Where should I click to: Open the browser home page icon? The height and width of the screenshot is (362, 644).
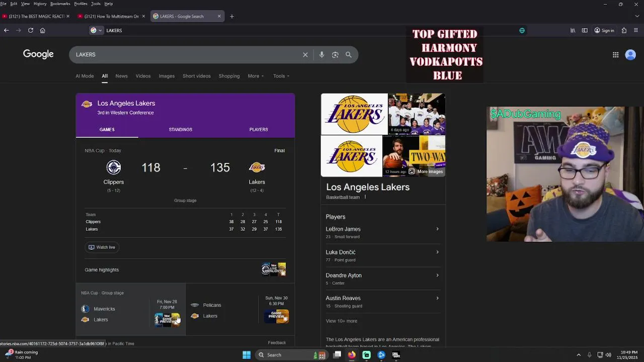tap(43, 30)
